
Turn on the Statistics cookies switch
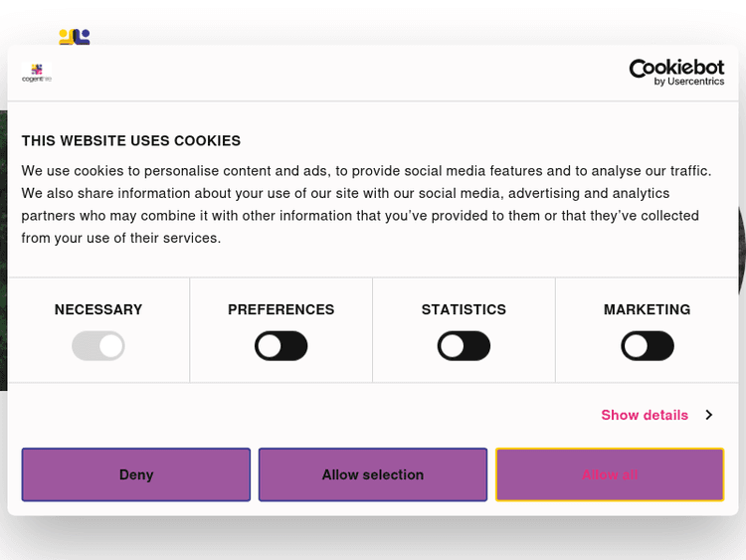coord(464,346)
